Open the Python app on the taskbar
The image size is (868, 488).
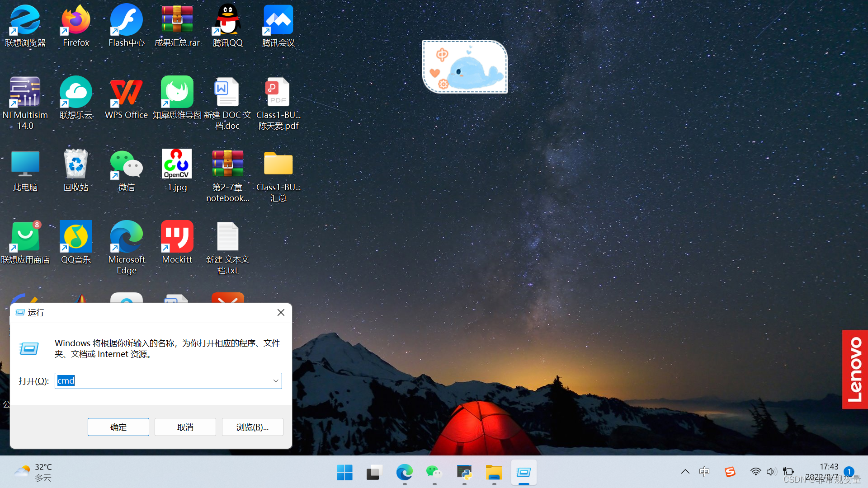click(x=464, y=472)
